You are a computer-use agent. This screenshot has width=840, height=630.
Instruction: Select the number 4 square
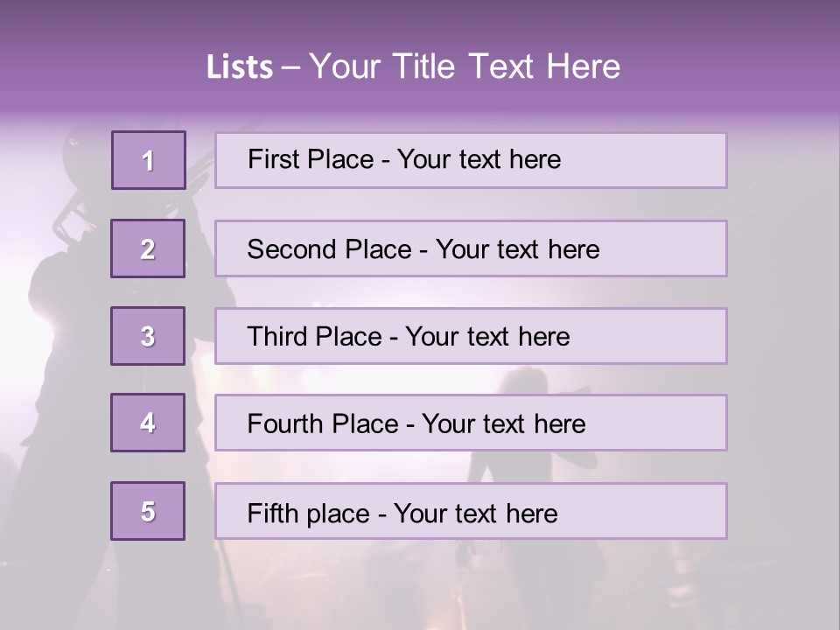pyautogui.click(x=148, y=423)
